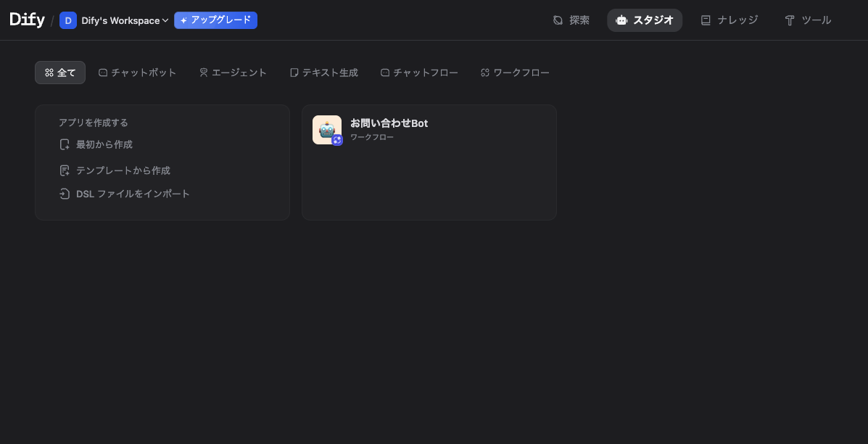
Task: Select the テキスト生成 tab
Action: (324, 72)
